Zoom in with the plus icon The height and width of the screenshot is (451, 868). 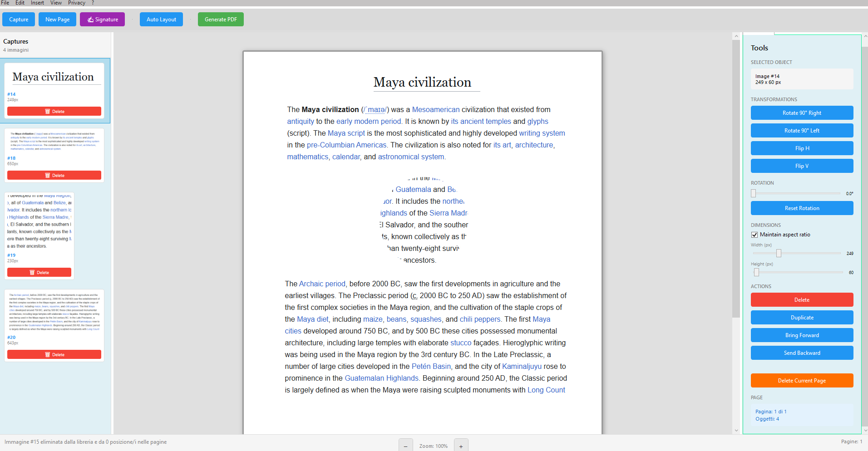[x=461, y=445]
